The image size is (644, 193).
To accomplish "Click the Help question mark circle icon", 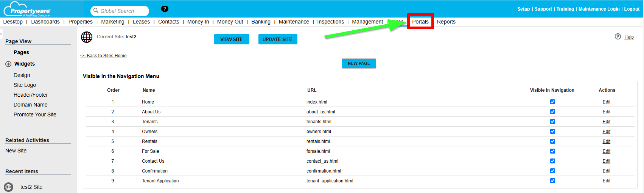I will tap(618, 36).
